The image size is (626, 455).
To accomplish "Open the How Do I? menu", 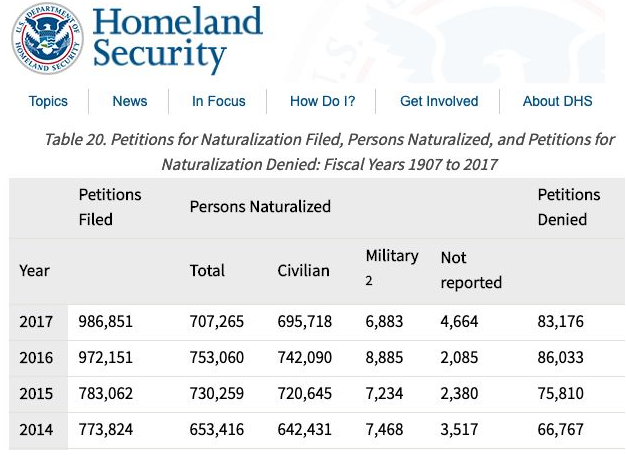I will tap(322, 101).
